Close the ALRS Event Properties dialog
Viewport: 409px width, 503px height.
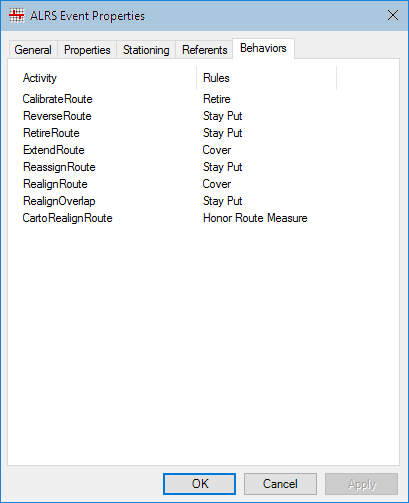(393, 15)
